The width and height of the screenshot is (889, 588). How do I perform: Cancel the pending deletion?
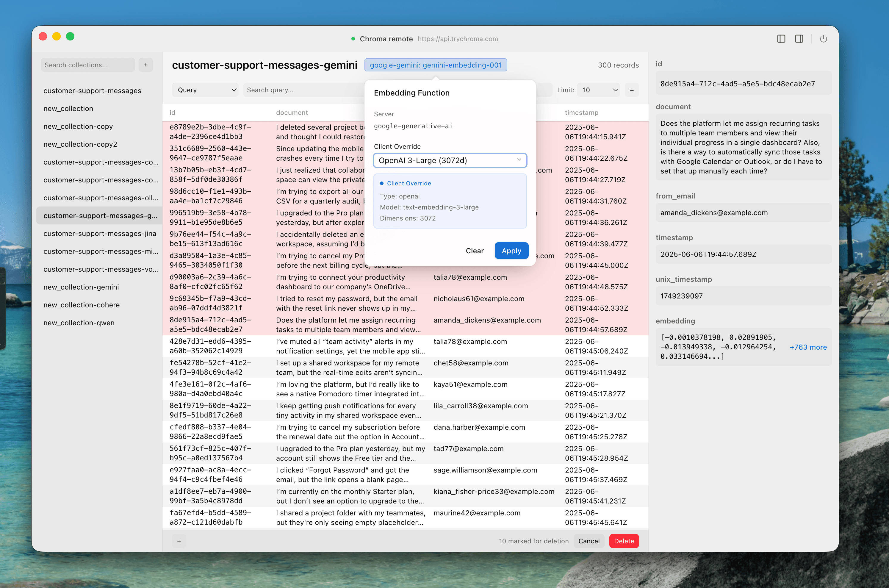coord(589,541)
